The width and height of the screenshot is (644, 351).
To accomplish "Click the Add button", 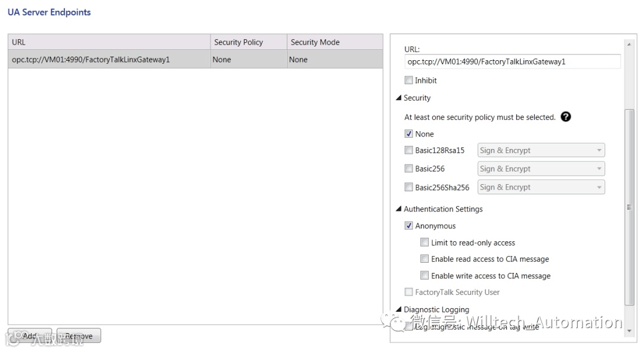I will (30, 336).
